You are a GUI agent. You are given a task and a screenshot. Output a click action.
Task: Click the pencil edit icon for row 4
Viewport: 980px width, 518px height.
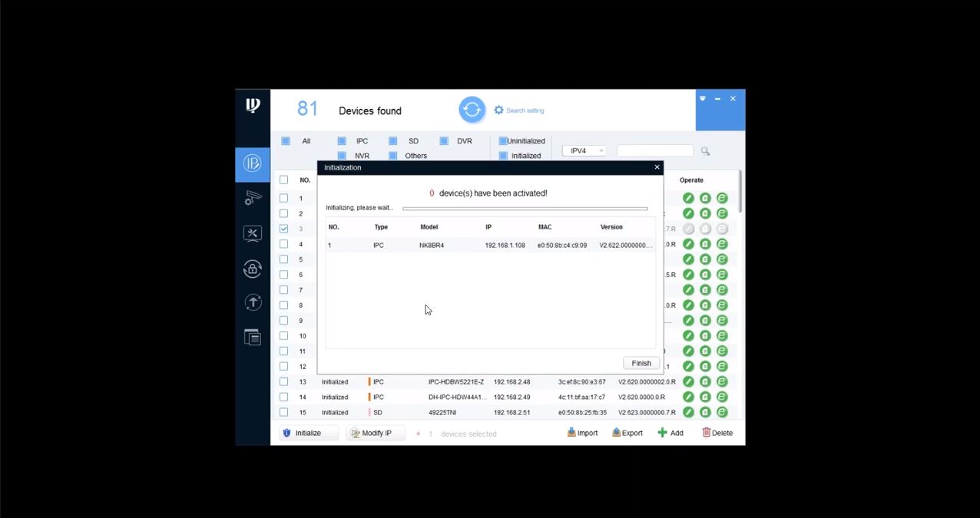(688, 244)
